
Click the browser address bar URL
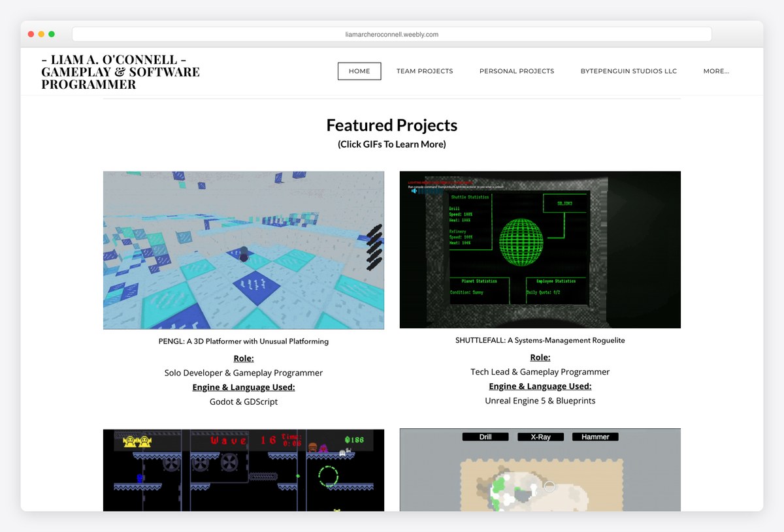(x=392, y=34)
